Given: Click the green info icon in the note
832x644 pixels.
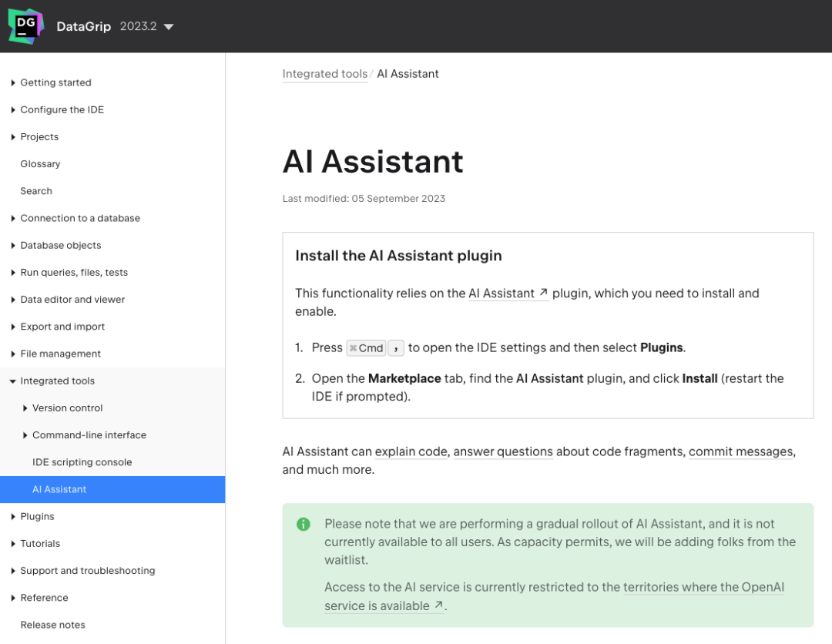Looking at the screenshot, I should [x=304, y=524].
